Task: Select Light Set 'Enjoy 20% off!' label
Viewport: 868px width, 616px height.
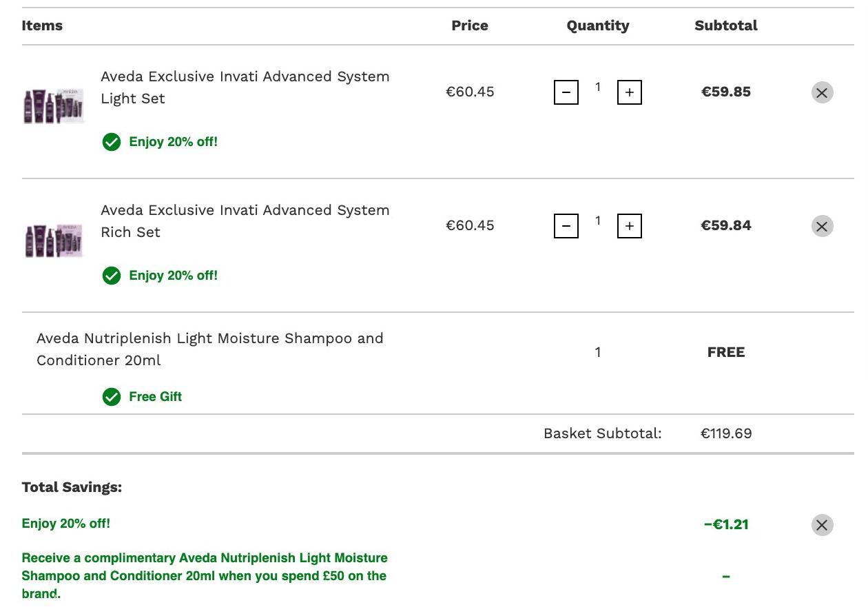Action: pos(174,142)
